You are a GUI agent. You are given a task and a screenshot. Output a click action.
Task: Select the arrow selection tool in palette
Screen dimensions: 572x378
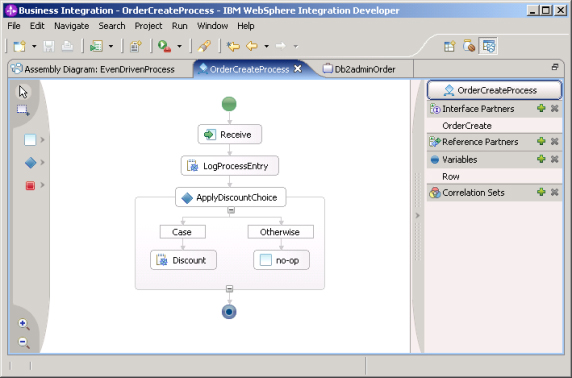click(23, 92)
